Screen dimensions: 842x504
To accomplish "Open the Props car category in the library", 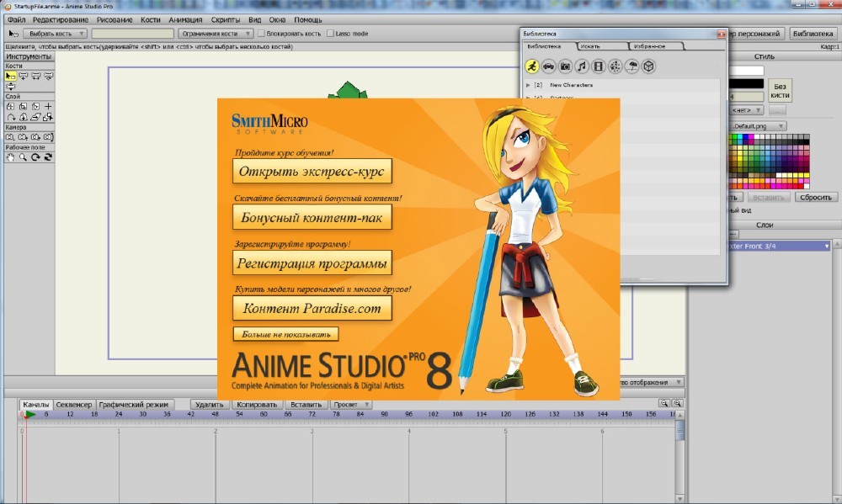I will [x=548, y=66].
